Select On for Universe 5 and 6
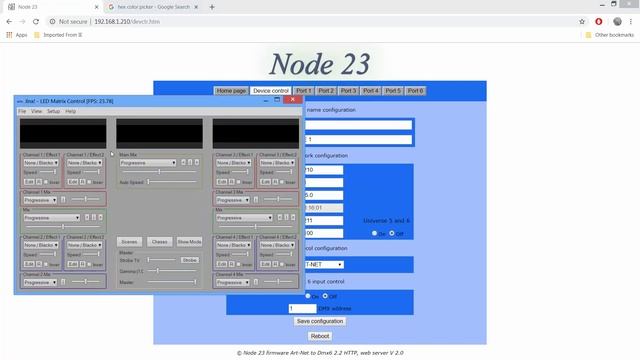 [374, 233]
